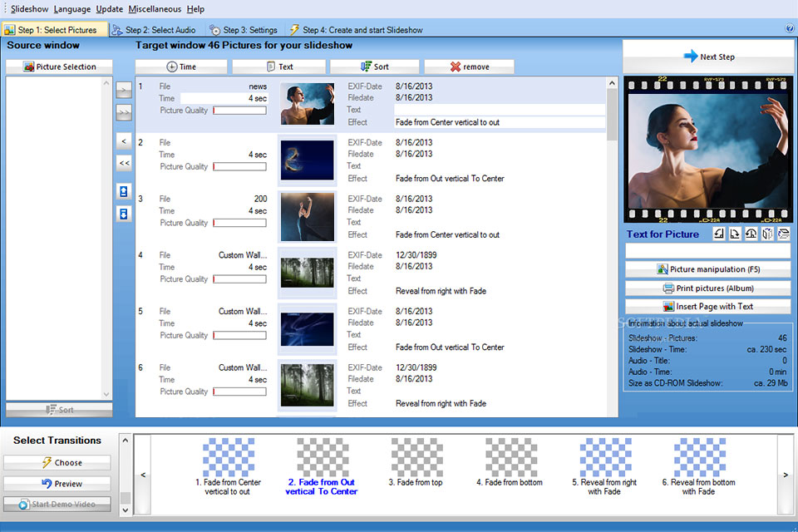Image resolution: width=798 pixels, height=532 pixels.
Task: Open Help menu
Action: point(195,9)
